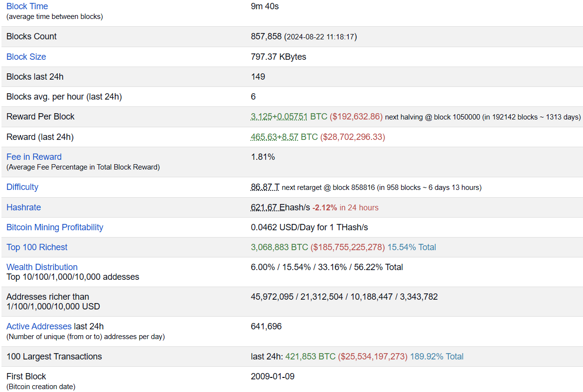This screenshot has height=392, width=583.
Task: Select the -2.12% hashrate change
Action: (325, 208)
